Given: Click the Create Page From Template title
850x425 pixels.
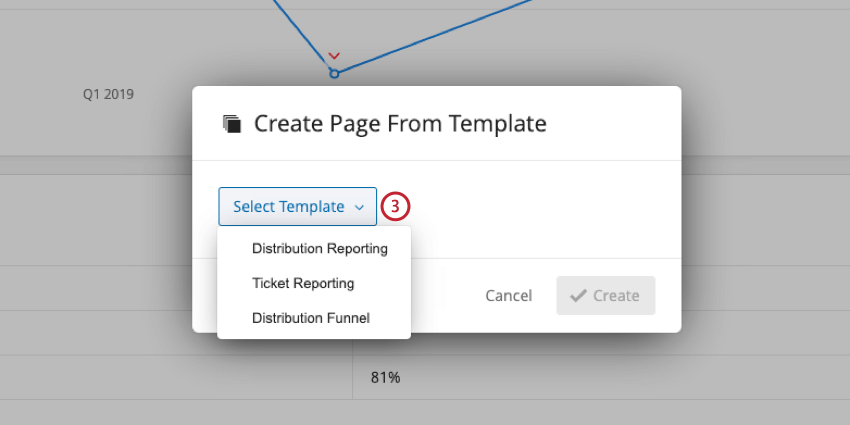Looking at the screenshot, I should [400, 124].
